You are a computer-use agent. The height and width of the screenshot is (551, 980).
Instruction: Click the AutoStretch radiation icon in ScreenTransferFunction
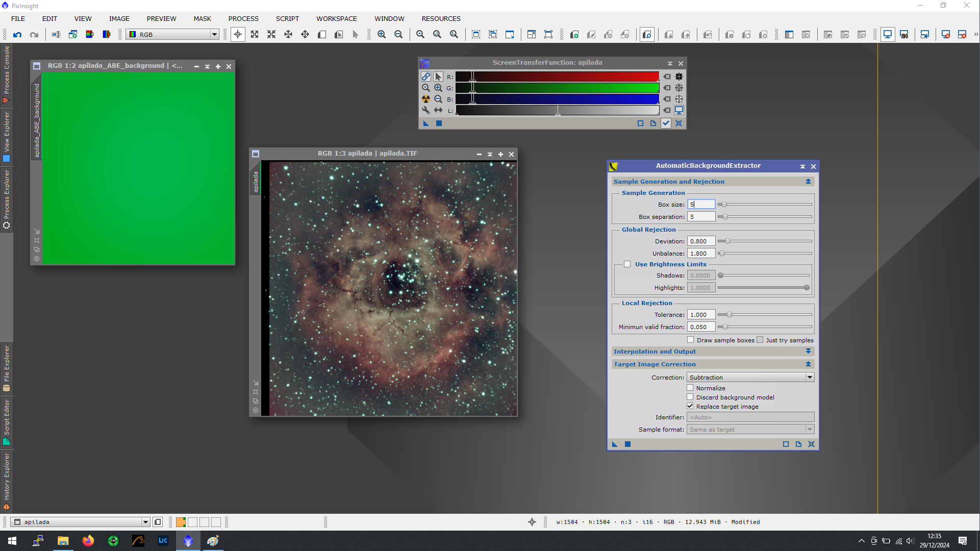(x=426, y=99)
